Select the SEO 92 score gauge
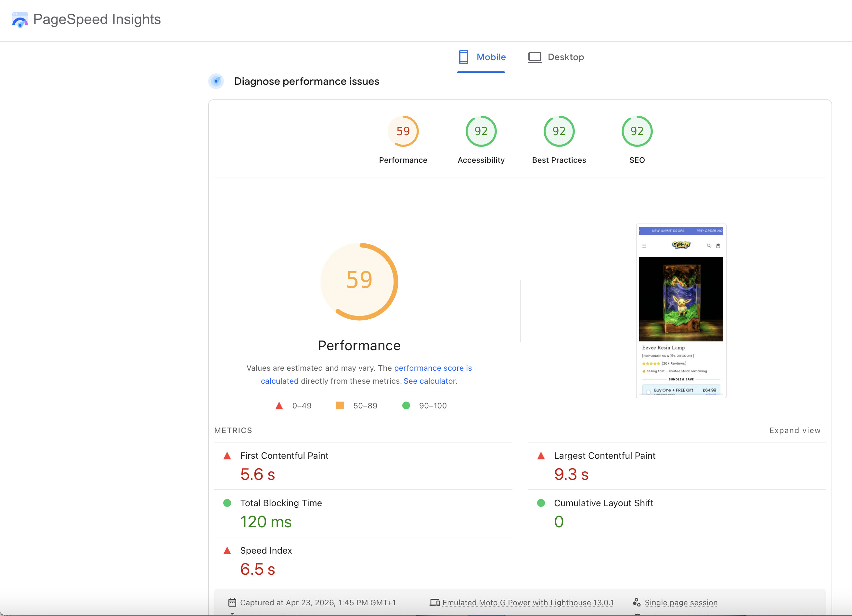Screen dimensions: 852x616 [637, 132]
